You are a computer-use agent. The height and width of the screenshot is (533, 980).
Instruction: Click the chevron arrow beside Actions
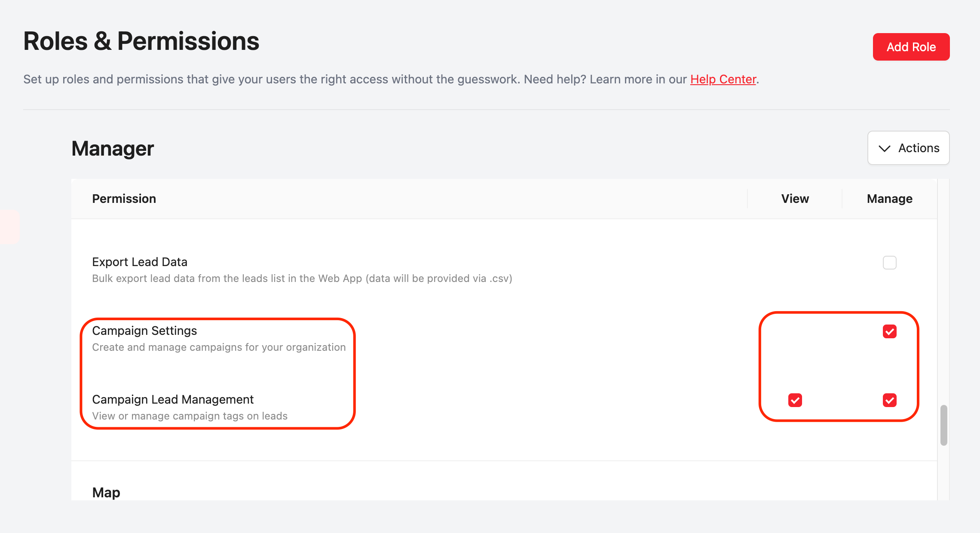click(884, 149)
